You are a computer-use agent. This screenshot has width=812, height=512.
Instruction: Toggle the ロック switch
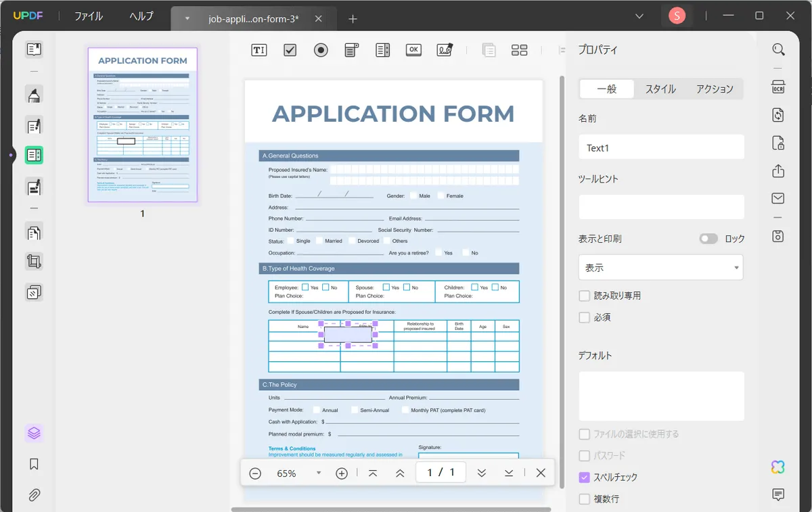point(708,239)
